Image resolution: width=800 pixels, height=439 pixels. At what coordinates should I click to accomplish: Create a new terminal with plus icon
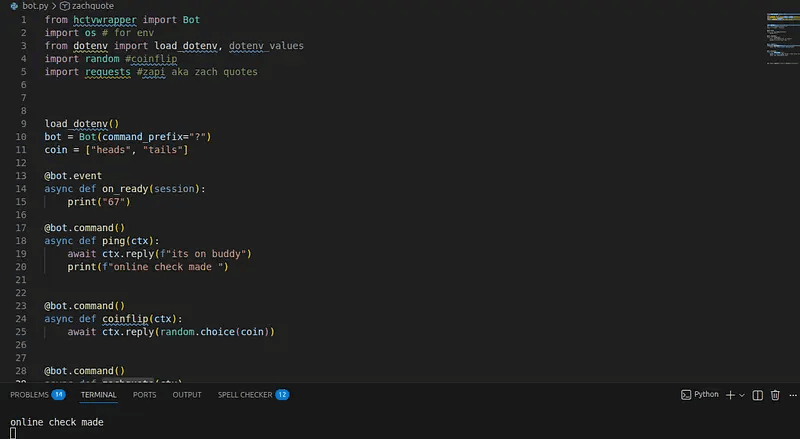point(730,395)
